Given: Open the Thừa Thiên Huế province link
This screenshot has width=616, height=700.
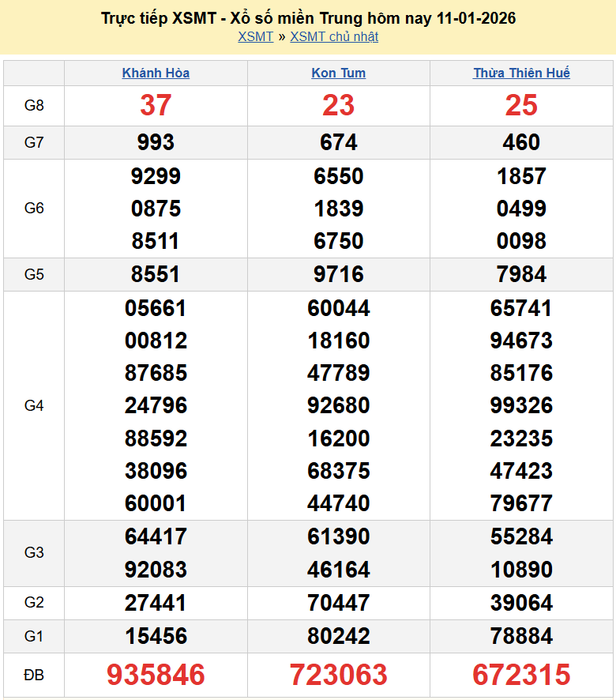Looking at the screenshot, I should pos(521,73).
